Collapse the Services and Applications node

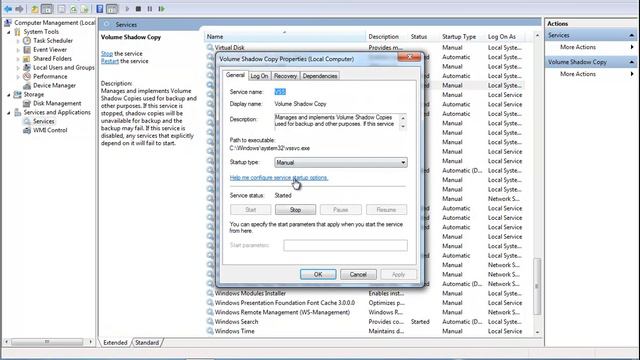(9, 113)
